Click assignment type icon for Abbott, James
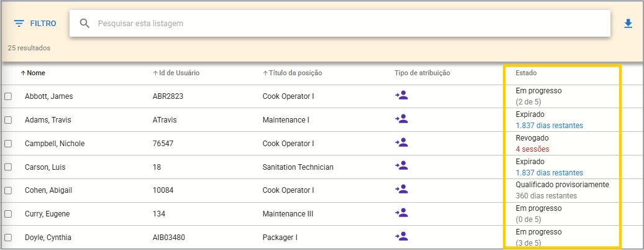This screenshot has width=644, height=250. [x=401, y=96]
